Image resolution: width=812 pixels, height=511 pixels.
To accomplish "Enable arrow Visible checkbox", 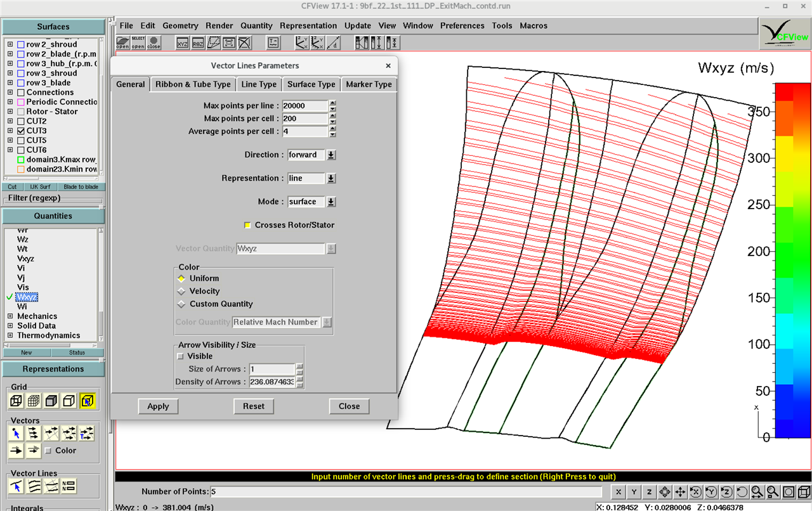I will (x=181, y=356).
